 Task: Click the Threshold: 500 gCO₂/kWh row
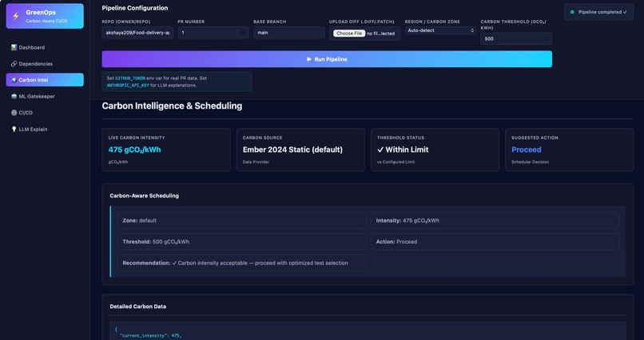pyautogui.click(x=241, y=242)
